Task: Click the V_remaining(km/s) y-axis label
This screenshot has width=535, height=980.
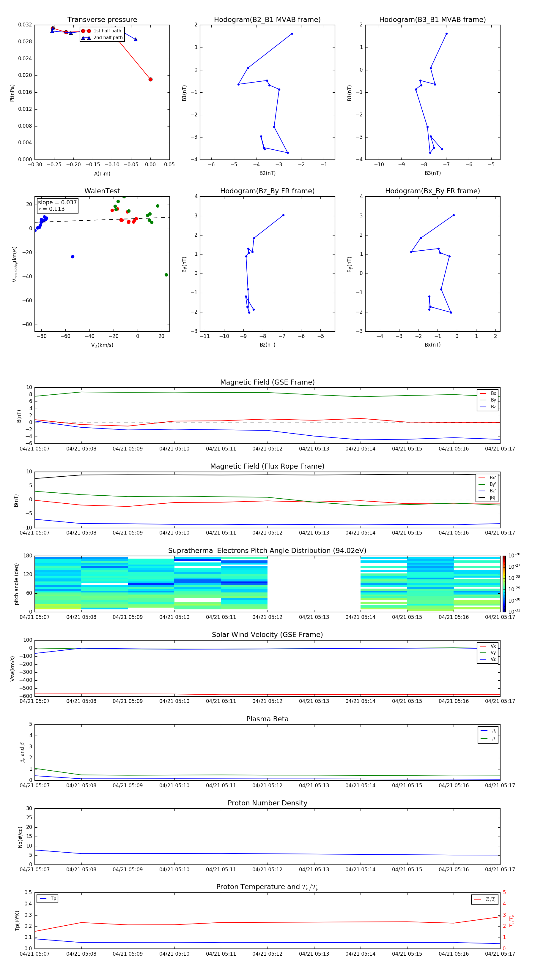Action: point(15,264)
